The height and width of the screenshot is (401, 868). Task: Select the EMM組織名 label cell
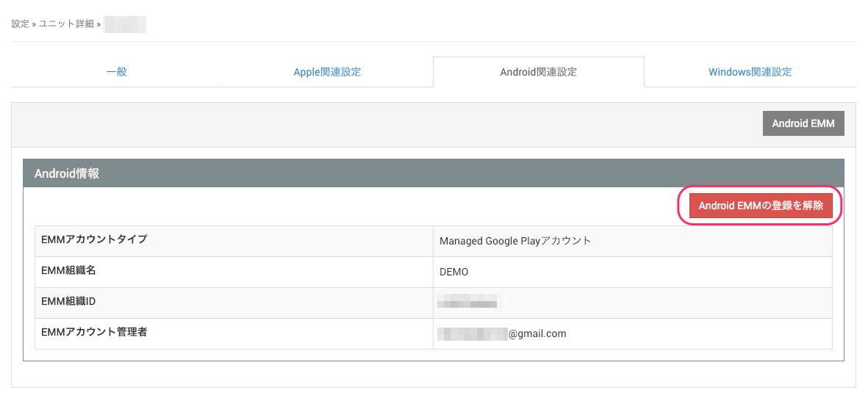(x=69, y=270)
